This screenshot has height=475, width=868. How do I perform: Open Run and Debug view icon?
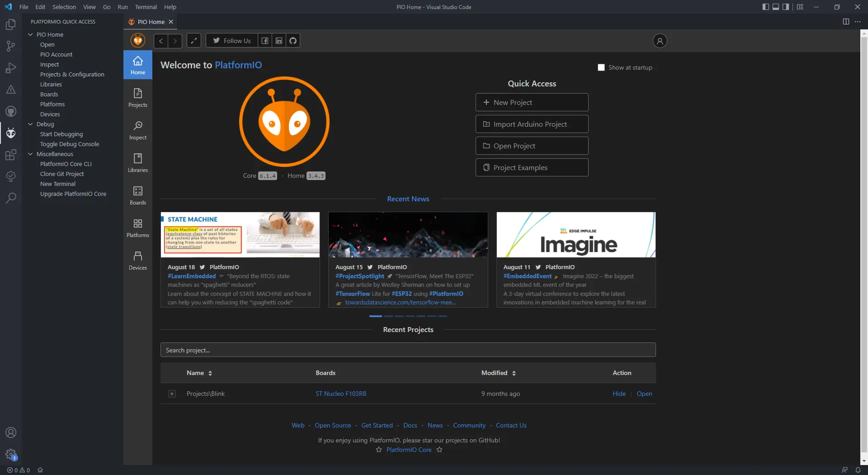coord(11,68)
